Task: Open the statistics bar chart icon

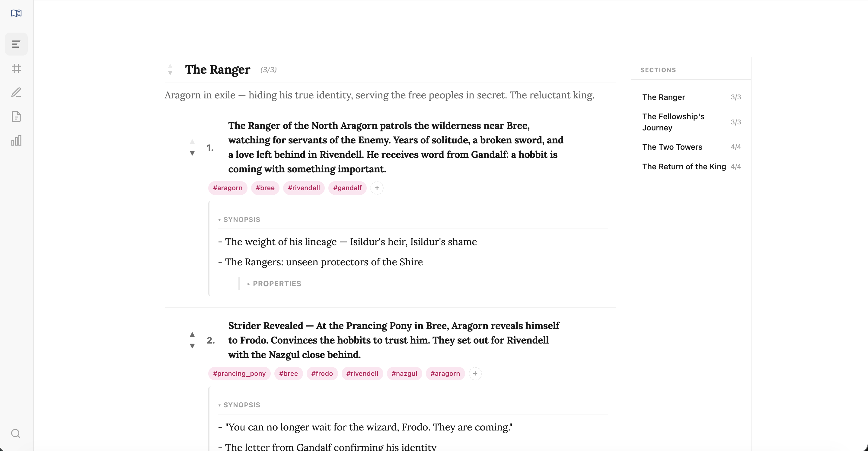Action: point(16,141)
